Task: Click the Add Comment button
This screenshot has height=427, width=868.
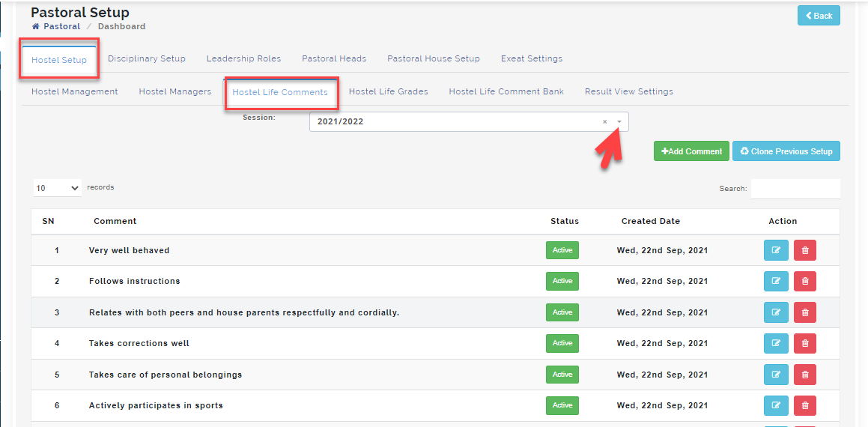Action: click(x=691, y=151)
